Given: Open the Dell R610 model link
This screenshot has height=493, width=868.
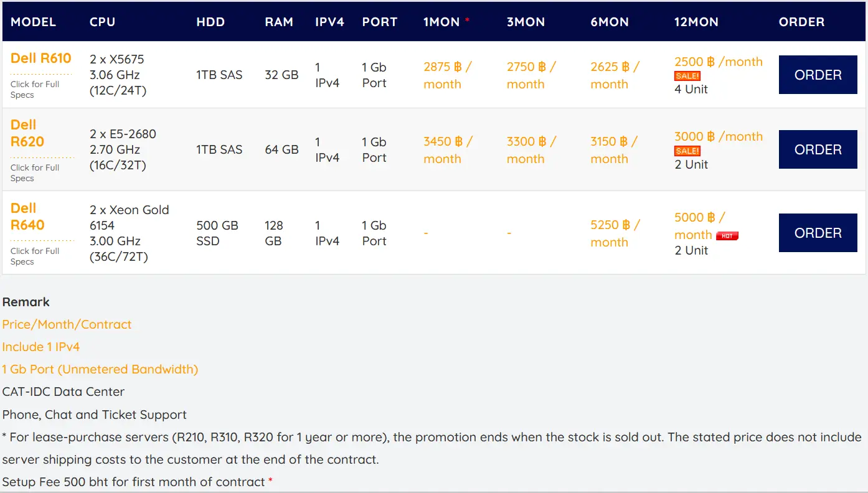Looking at the screenshot, I should pos(41,59).
